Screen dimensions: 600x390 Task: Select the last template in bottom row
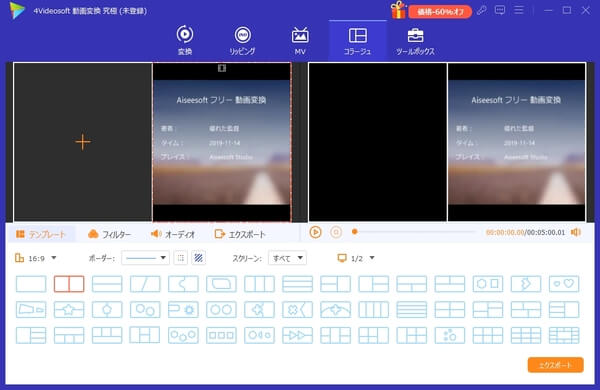coord(564,335)
